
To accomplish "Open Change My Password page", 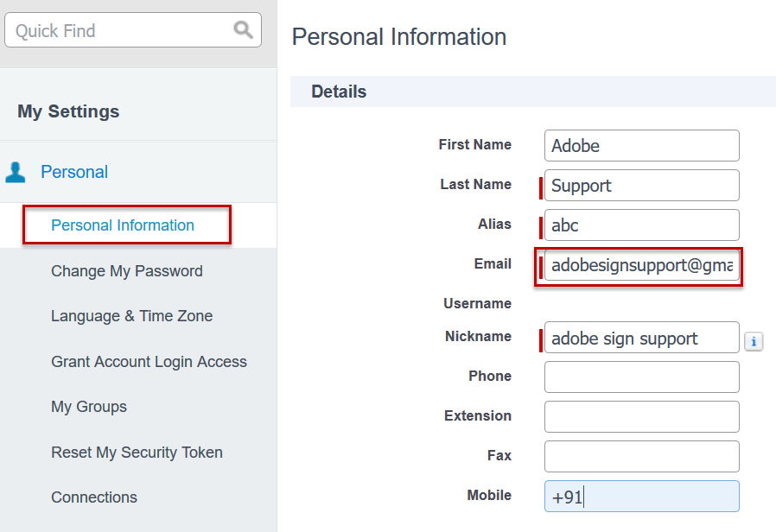I will click(127, 271).
